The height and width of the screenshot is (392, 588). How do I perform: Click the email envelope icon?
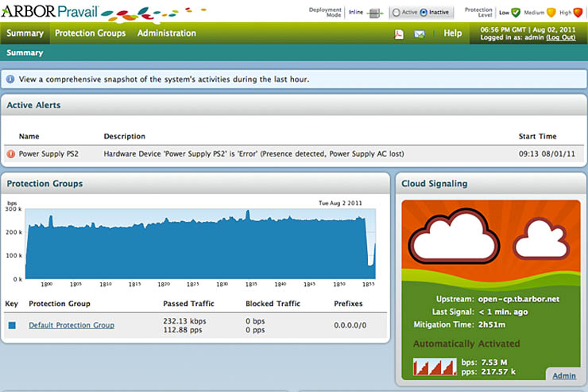420,33
